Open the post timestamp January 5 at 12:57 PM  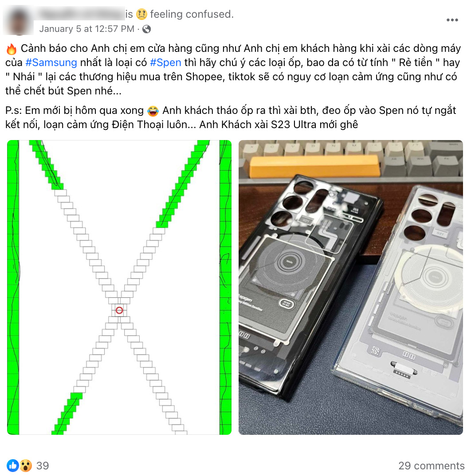[86, 29]
